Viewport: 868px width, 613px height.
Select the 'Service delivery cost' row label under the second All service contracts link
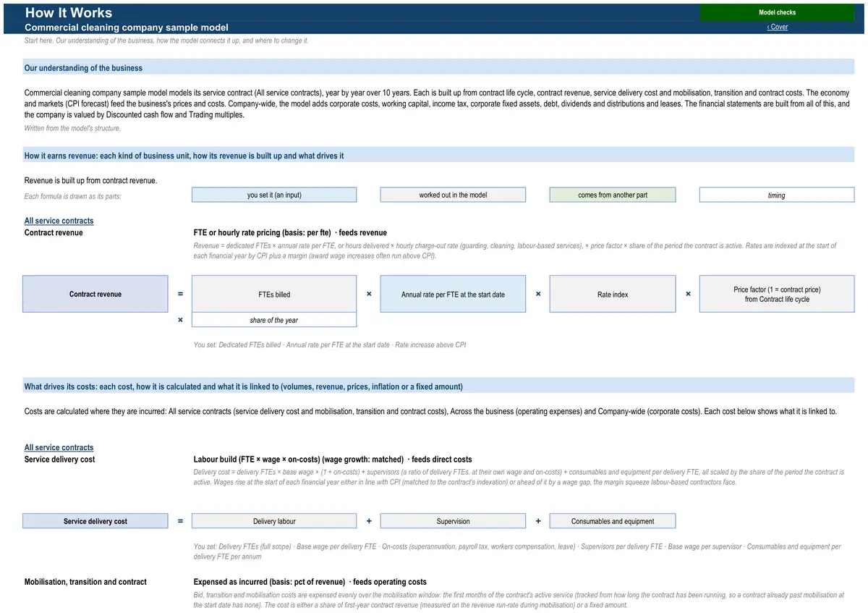pyautogui.click(x=59, y=459)
